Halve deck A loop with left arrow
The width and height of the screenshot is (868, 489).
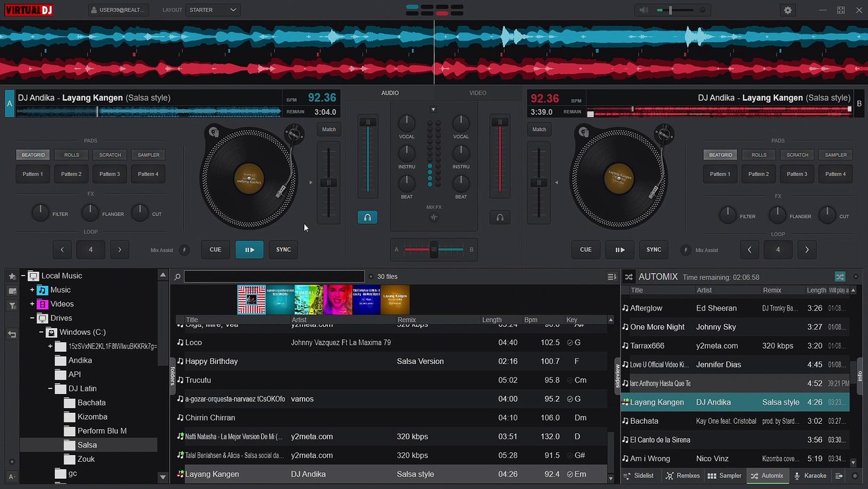pyautogui.click(x=62, y=250)
